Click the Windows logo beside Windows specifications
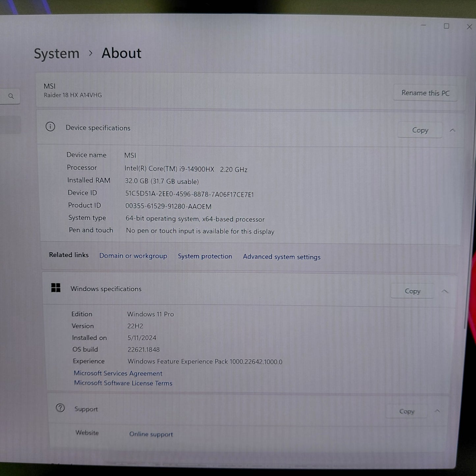 pos(56,288)
